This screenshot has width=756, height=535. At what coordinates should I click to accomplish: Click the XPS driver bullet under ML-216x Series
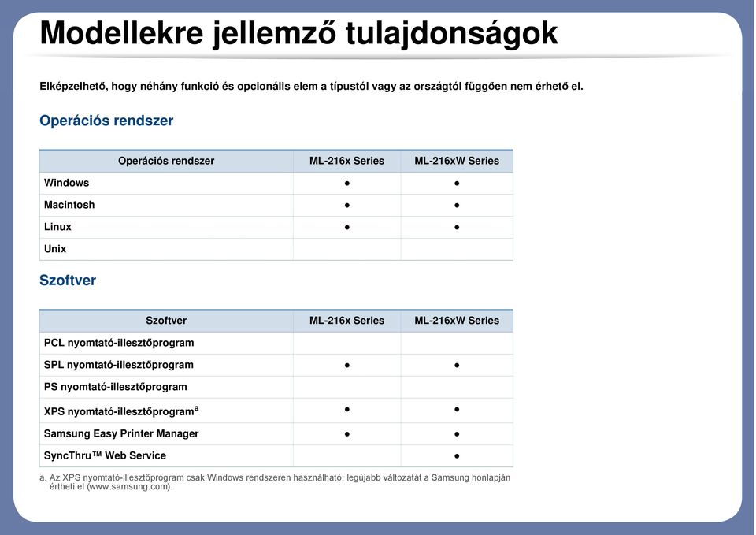pyautogui.click(x=347, y=410)
